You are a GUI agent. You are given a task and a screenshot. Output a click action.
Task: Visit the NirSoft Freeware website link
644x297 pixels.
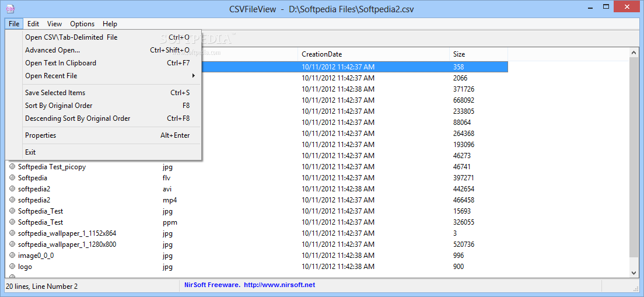250,285
